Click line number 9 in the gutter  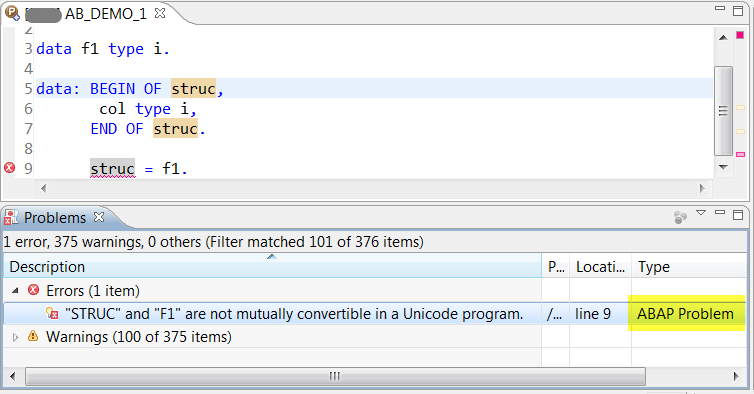28,168
